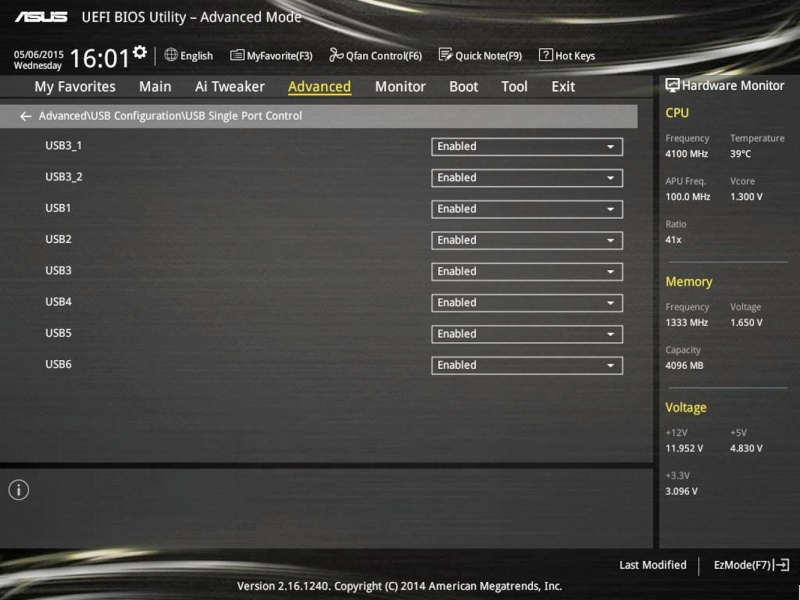This screenshot has height=600, width=800.
Task: Go to the Monitor tab
Action: tap(400, 87)
